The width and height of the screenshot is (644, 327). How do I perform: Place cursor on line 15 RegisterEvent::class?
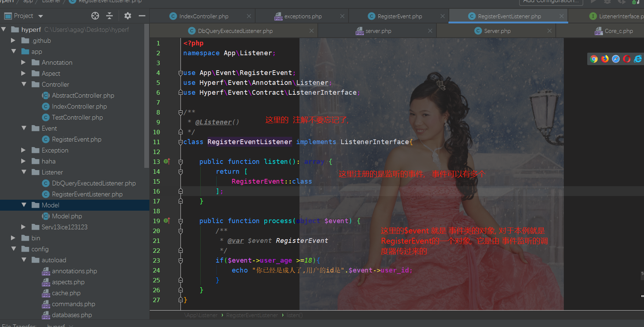pyautogui.click(x=272, y=181)
